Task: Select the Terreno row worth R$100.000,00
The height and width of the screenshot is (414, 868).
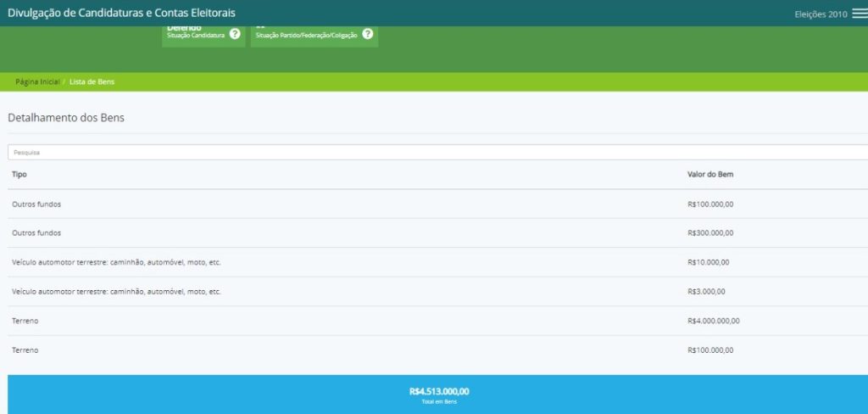Action: pyautogui.click(x=25, y=350)
